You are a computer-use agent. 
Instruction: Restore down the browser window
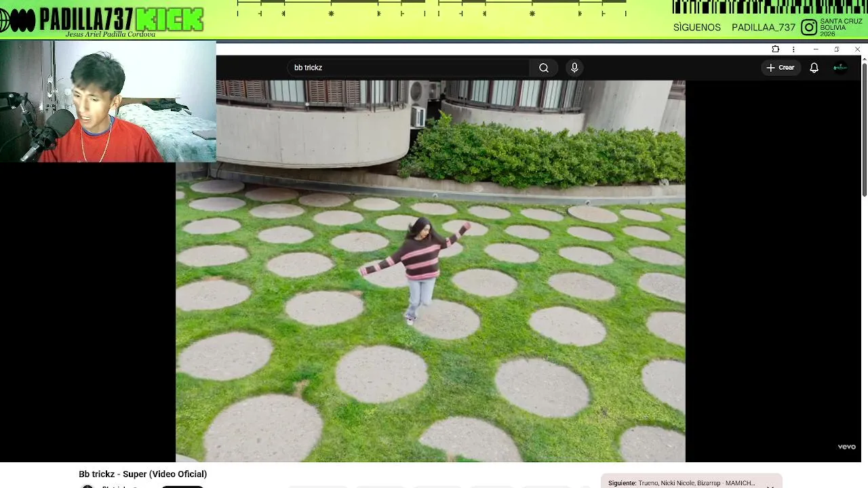click(x=837, y=49)
